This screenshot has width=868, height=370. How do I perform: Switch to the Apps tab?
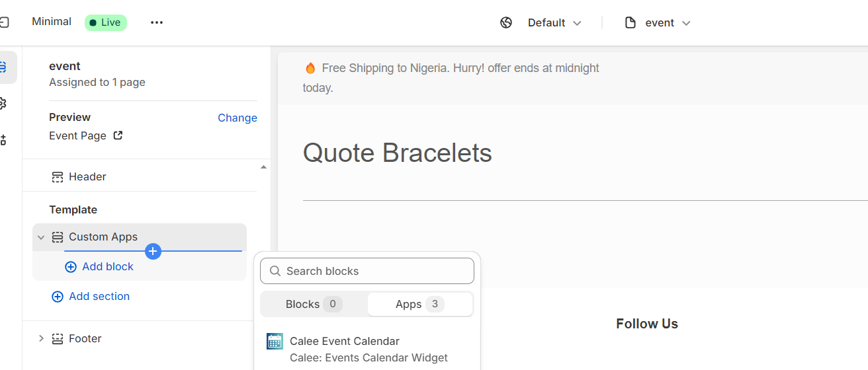420,304
